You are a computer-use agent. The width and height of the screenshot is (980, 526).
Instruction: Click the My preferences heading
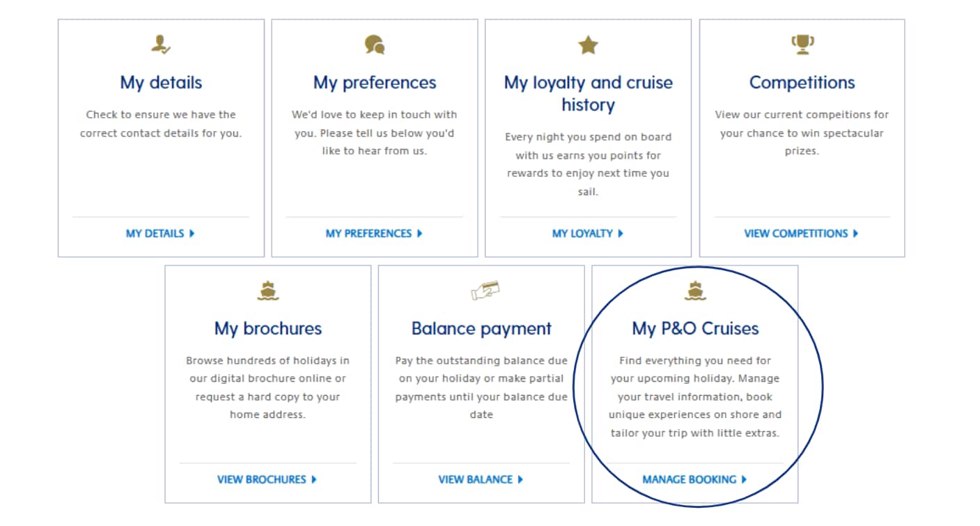click(375, 82)
